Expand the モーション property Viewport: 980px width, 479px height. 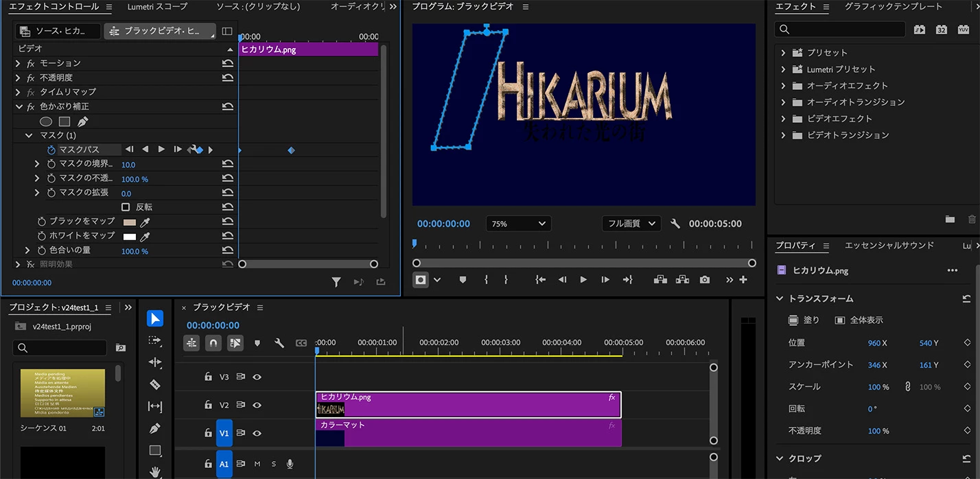click(x=18, y=63)
